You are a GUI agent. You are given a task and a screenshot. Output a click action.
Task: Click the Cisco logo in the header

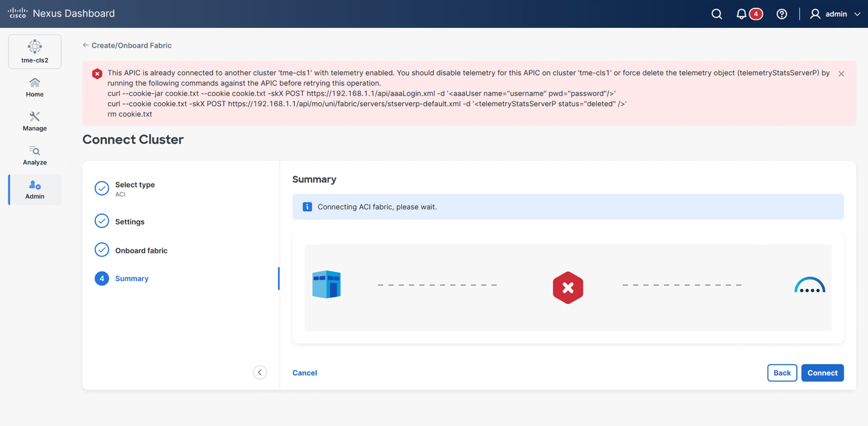[18, 13]
